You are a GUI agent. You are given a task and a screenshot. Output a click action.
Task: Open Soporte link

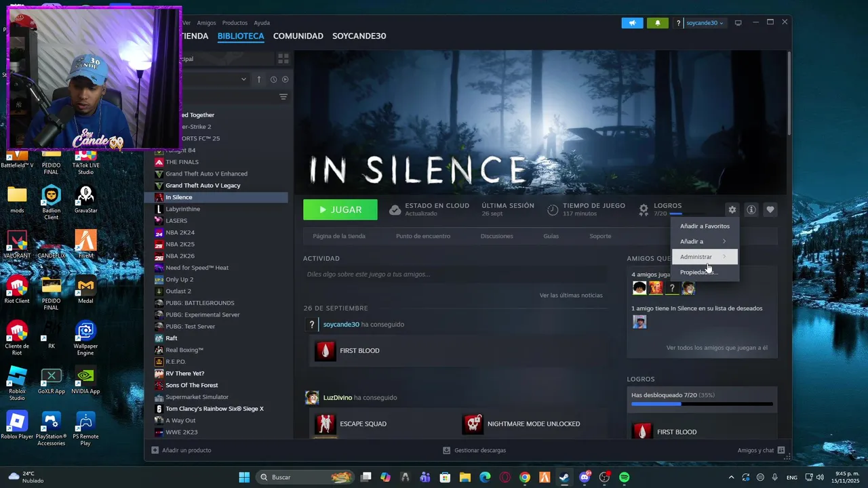600,237
